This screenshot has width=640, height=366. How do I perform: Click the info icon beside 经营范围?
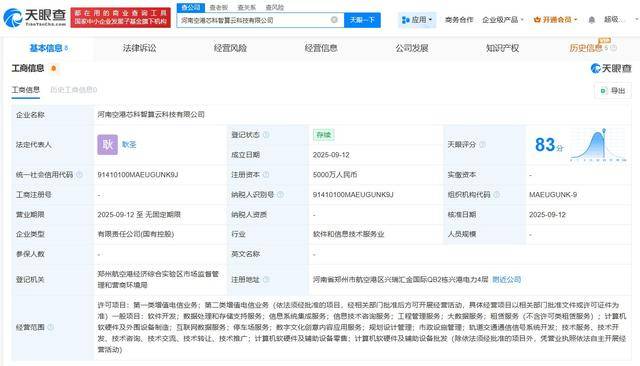51,327
